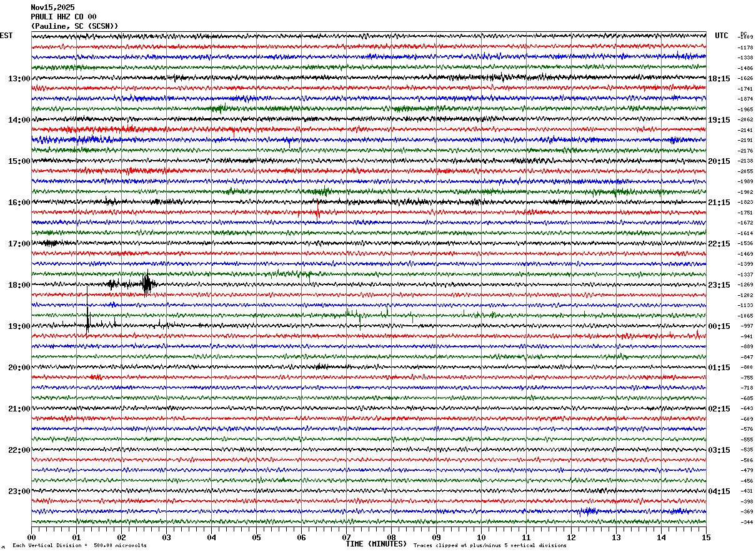Select the 21:00 EST time label
The width and height of the screenshot is (756, 554).
[x=19, y=408]
